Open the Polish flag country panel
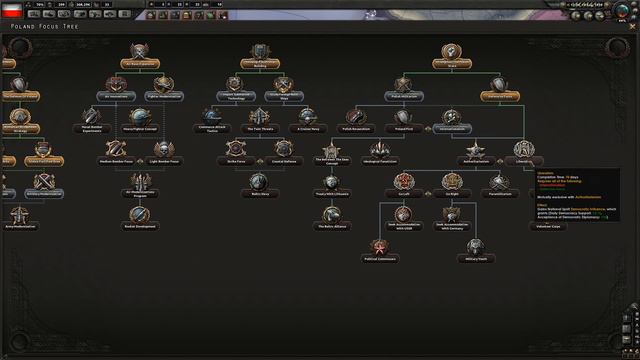 click(x=12, y=10)
